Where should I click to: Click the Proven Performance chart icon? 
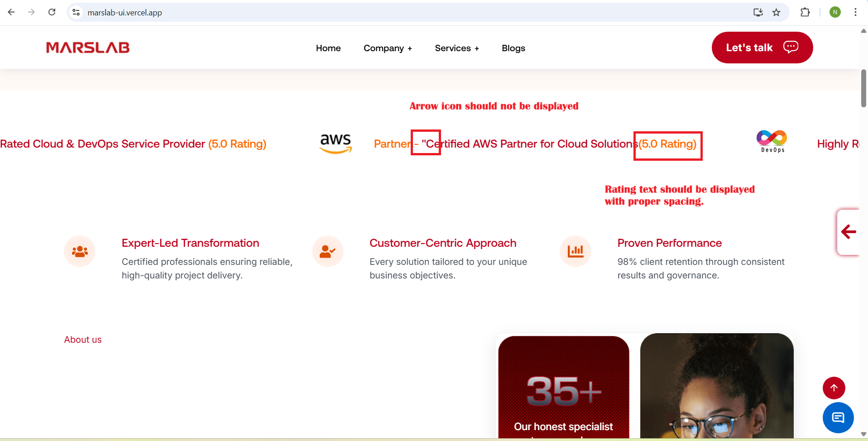pos(575,251)
